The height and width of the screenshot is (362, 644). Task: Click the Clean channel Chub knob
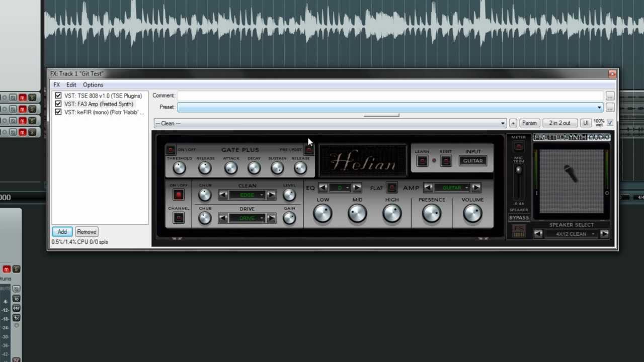point(205,195)
